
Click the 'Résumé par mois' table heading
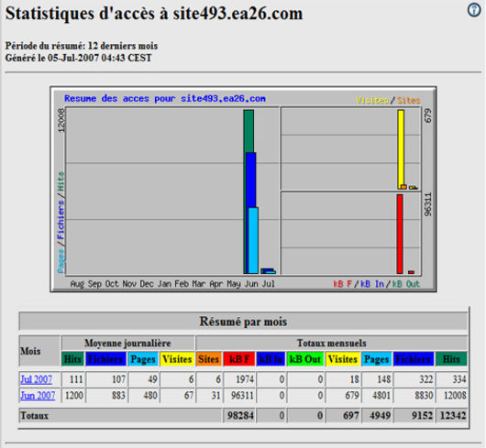click(x=243, y=322)
